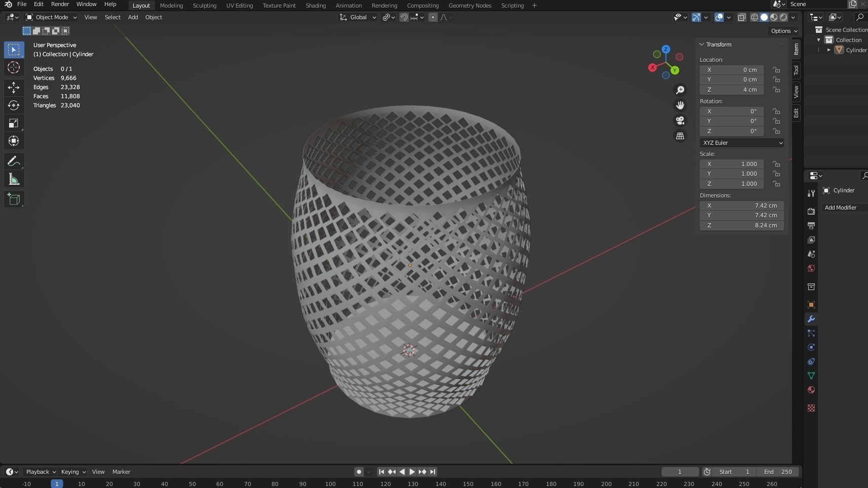Play the animation forward
Image resolution: width=868 pixels, height=488 pixels.
(x=412, y=472)
